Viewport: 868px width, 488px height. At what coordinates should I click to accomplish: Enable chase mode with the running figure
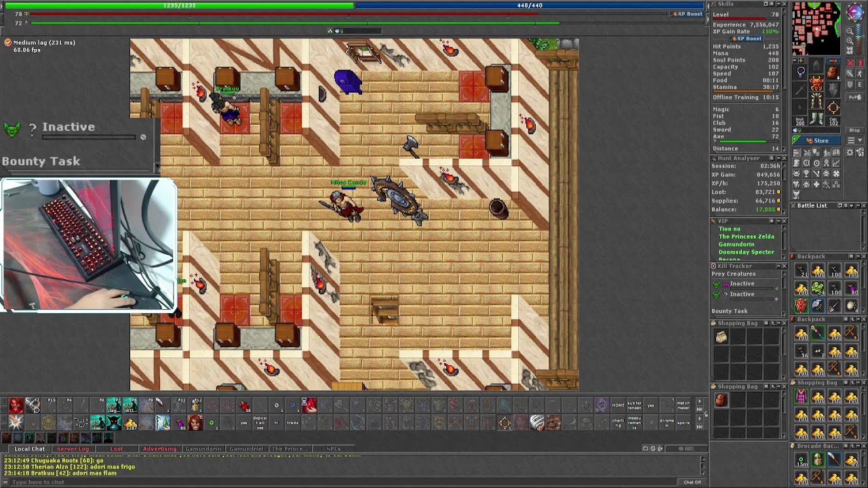tap(860, 74)
